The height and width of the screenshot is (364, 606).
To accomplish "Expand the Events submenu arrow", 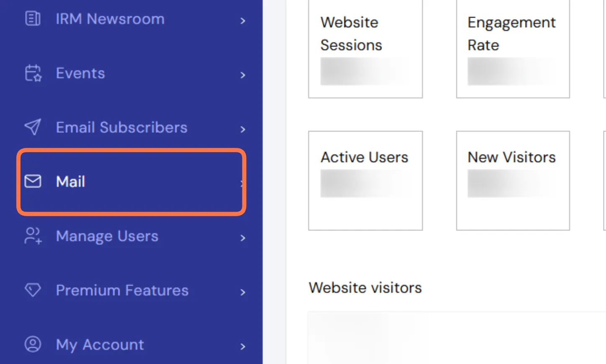I will (243, 75).
